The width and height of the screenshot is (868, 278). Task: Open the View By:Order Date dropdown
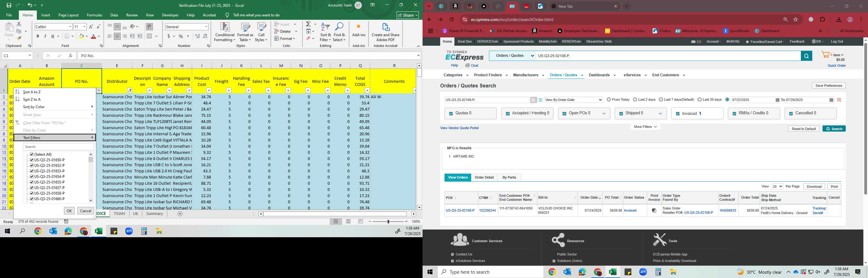pyautogui.click(x=573, y=100)
